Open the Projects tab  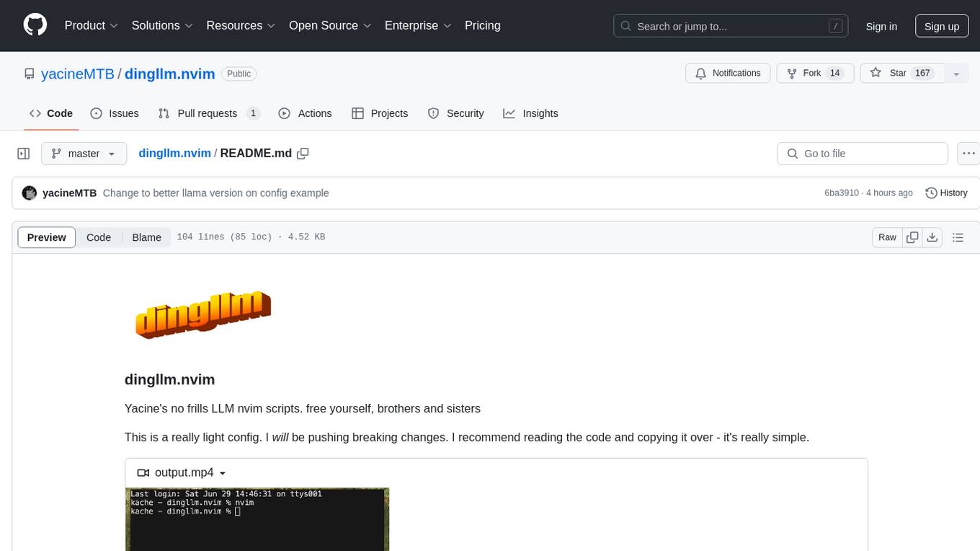(x=380, y=113)
